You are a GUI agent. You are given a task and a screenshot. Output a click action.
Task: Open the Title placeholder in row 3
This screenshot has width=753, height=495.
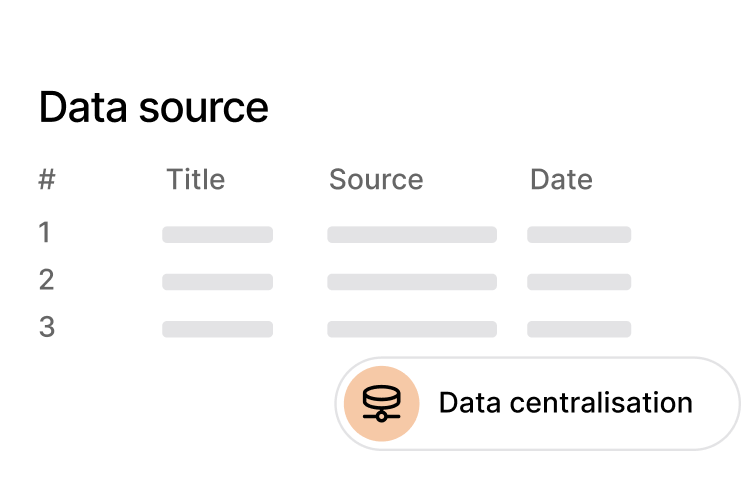(217, 329)
